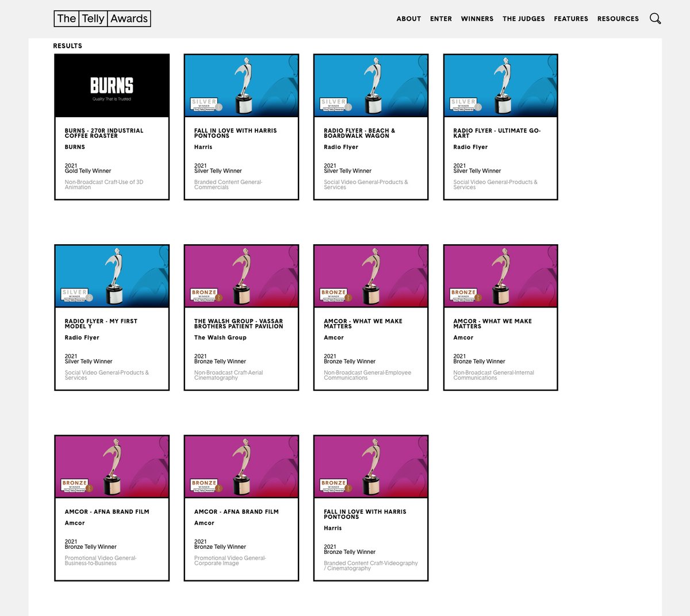Open thumbnail of Walsh Group Vassar Brothers entry
The image size is (690, 616).
(241, 276)
